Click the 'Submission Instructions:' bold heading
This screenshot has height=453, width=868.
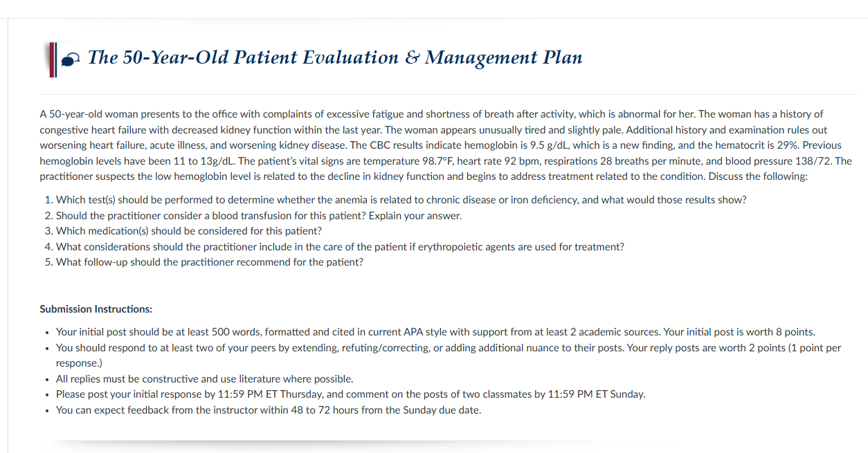(x=96, y=309)
